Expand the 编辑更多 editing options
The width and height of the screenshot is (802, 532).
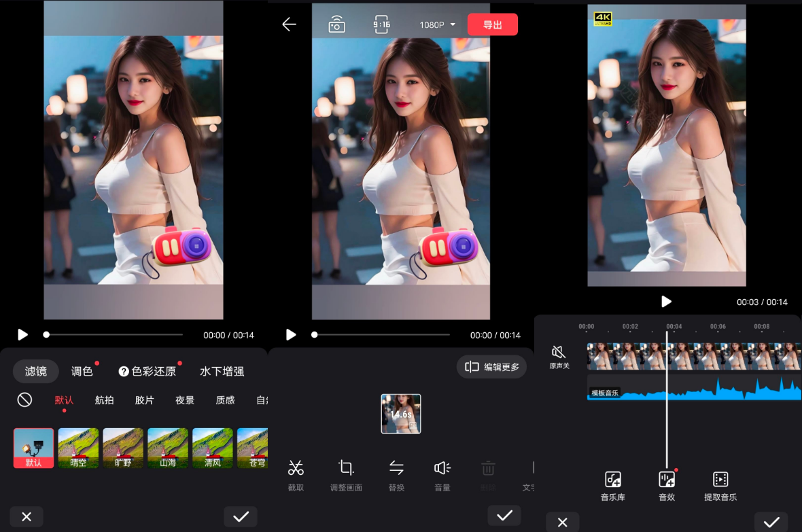[492, 367]
